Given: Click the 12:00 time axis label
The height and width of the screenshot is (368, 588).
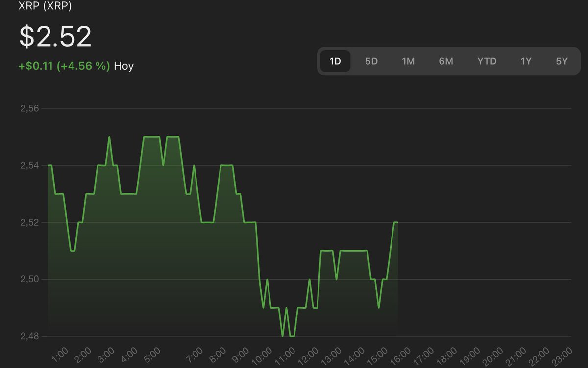Looking at the screenshot, I should 308,356.
